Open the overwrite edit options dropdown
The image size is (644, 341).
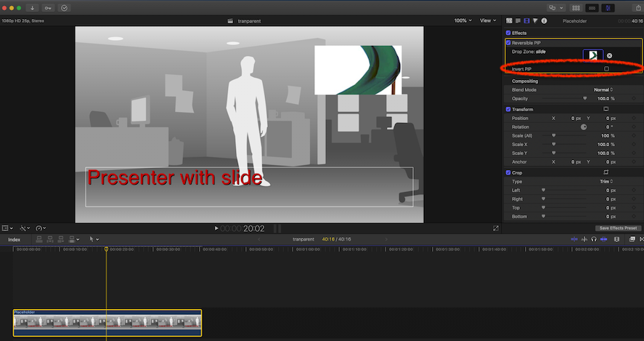point(74,239)
